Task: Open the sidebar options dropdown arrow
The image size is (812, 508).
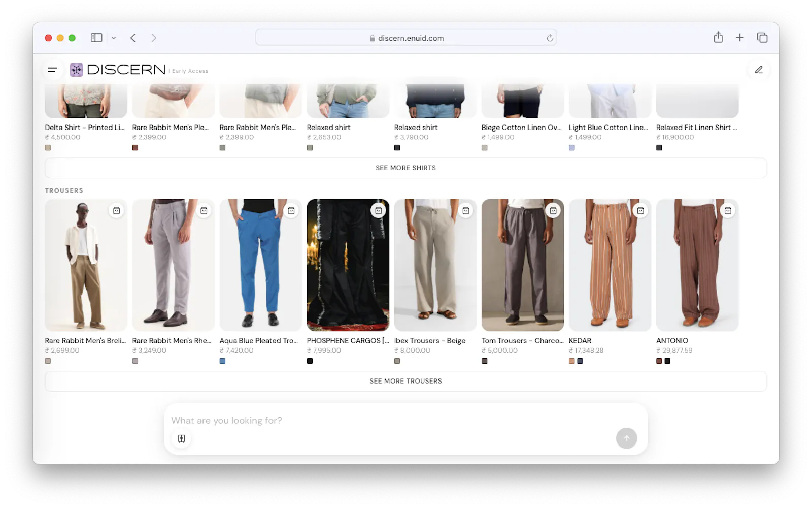Action: (x=114, y=38)
